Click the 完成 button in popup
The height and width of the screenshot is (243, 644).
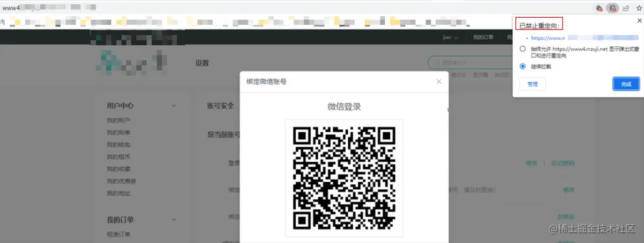coord(626,84)
